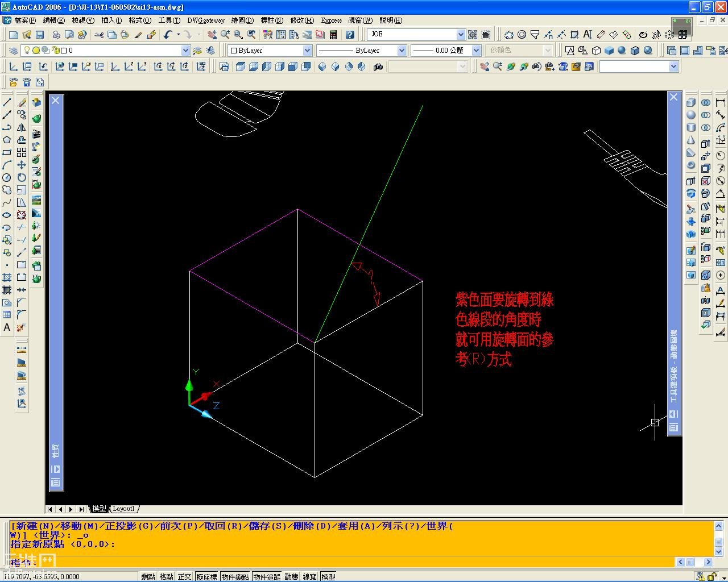Click the Help question mark icon
The image size is (728, 582).
tap(350, 35)
